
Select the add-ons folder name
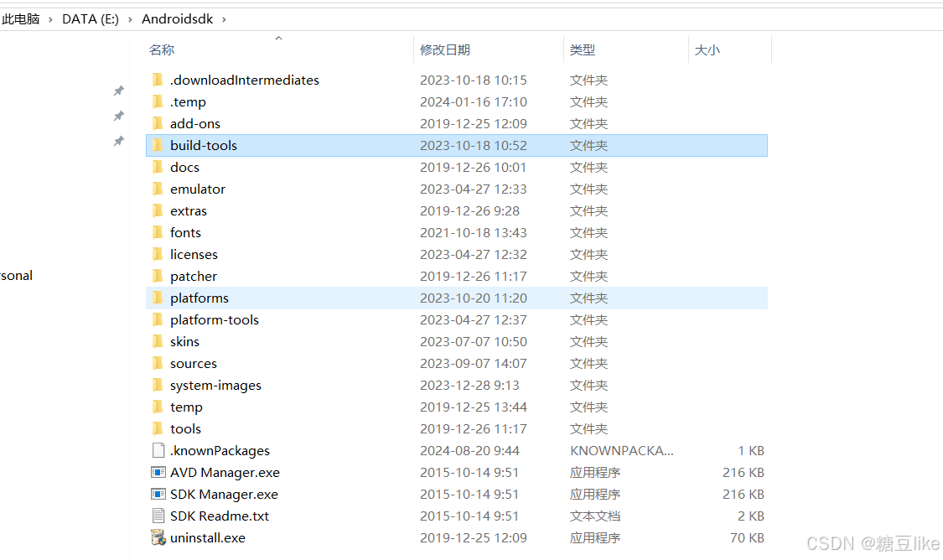click(x=195, y=124)
